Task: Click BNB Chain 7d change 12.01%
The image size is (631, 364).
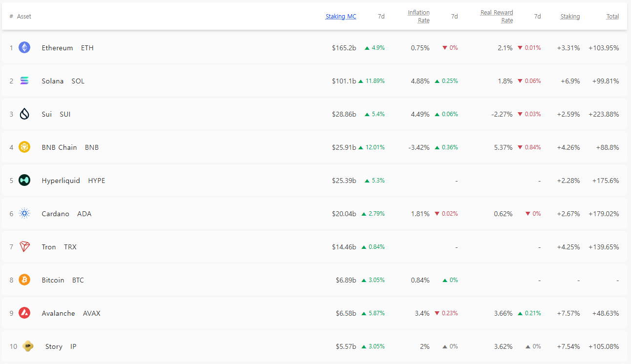Action: point(372,147)
